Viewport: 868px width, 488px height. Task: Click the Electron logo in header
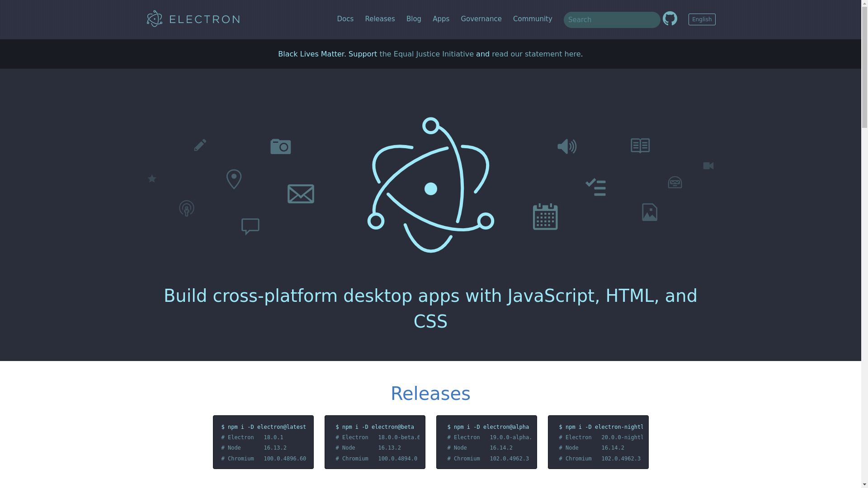pyautogui.click(x=193, y=19)
